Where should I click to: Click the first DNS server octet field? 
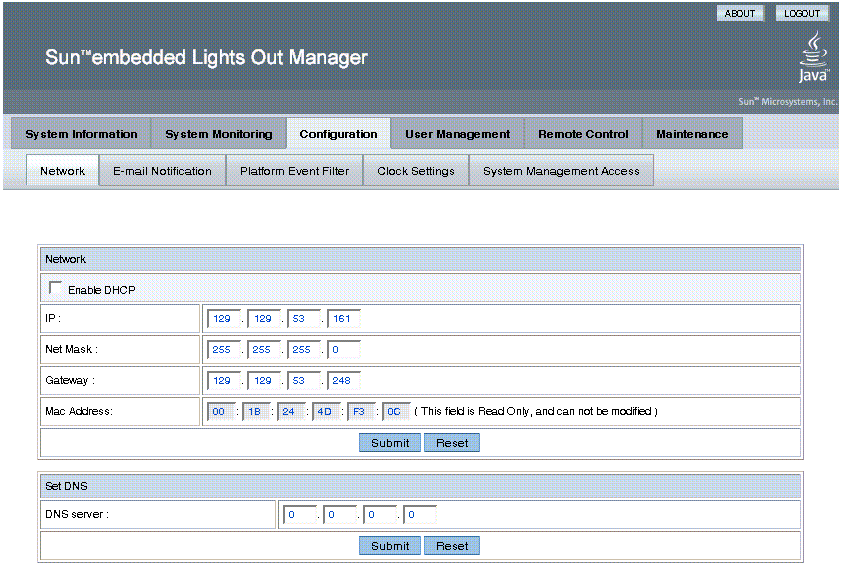(299, 514)
